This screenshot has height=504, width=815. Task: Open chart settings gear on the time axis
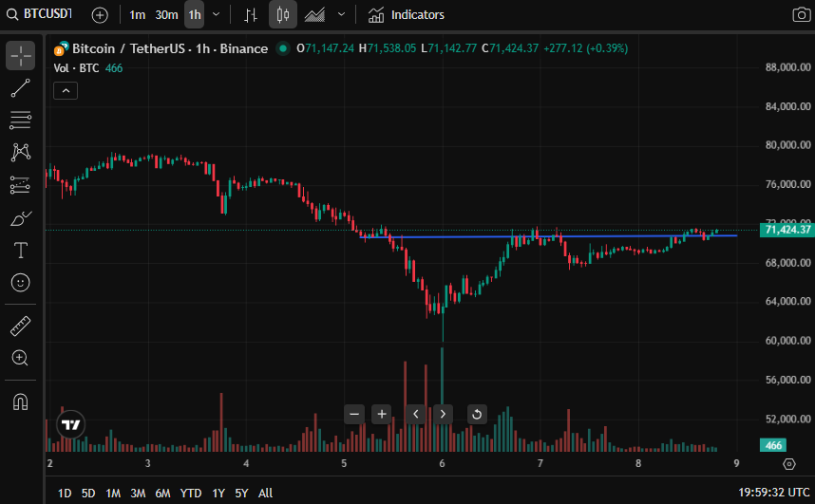click(789, 464)
